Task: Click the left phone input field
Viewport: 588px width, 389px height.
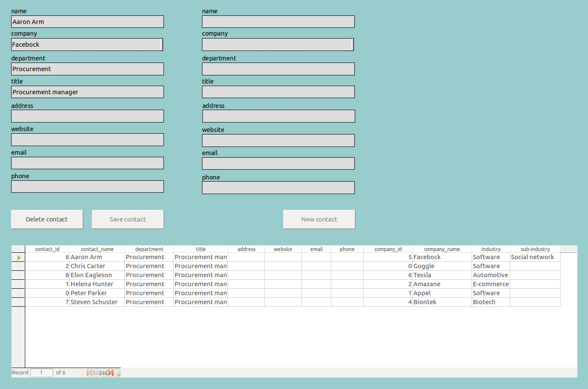Action: (87, 186)
